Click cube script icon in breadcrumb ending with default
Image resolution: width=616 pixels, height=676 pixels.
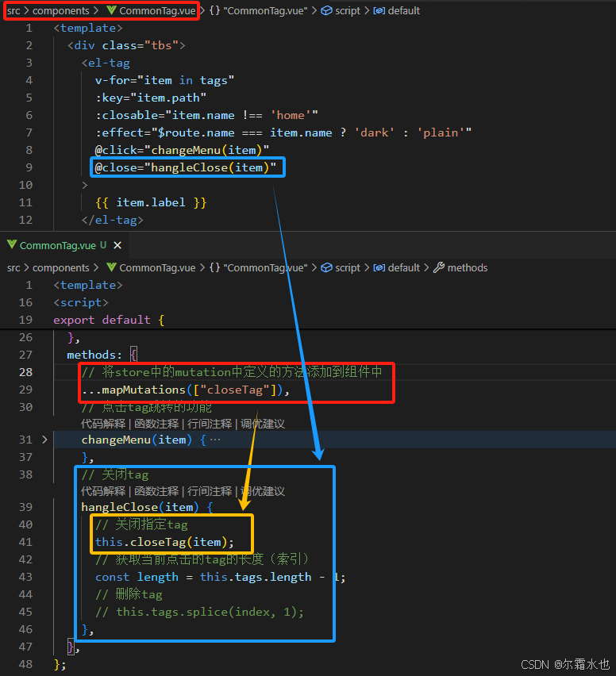pos(326,11)
